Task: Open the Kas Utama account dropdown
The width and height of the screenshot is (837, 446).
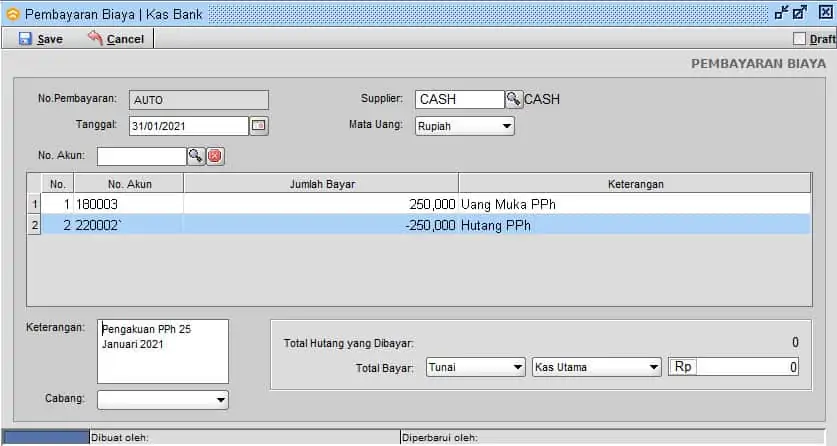Action: click(x=596, y=367)
